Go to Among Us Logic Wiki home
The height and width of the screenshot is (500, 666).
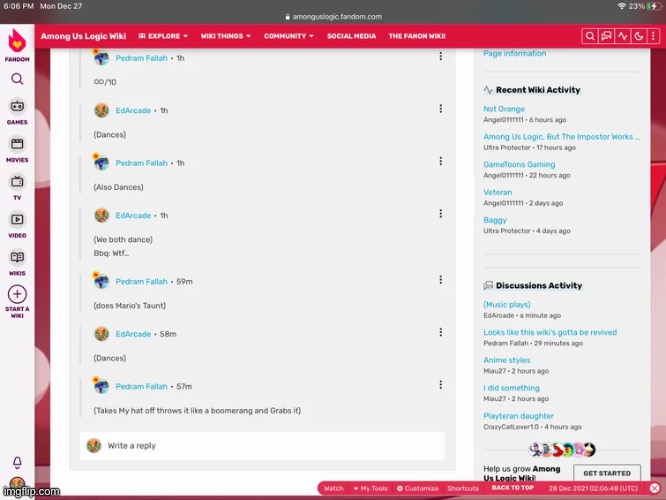(83, 36)
